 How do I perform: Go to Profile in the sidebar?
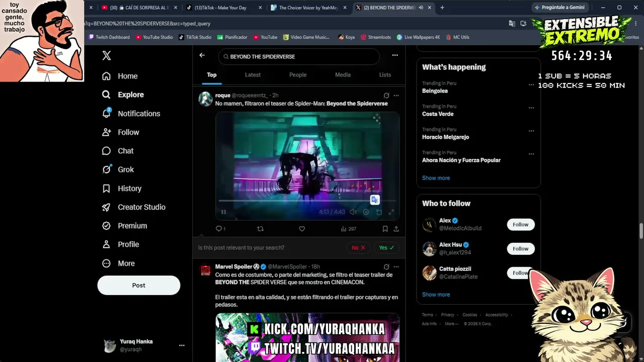point(120,244)
